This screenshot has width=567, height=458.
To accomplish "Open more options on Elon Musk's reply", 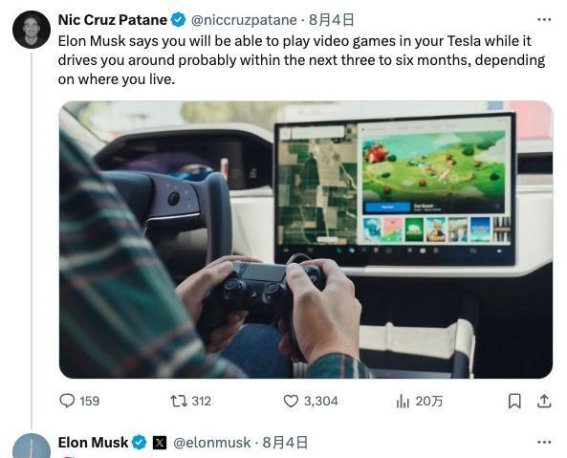I will [x=544, y=442].
